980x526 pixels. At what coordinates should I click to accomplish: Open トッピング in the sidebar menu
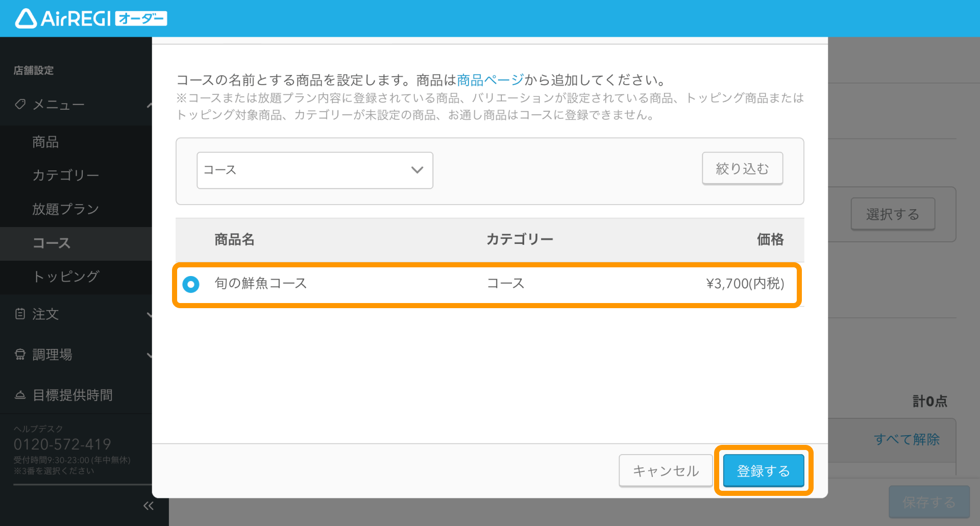(x=66, y=277)
